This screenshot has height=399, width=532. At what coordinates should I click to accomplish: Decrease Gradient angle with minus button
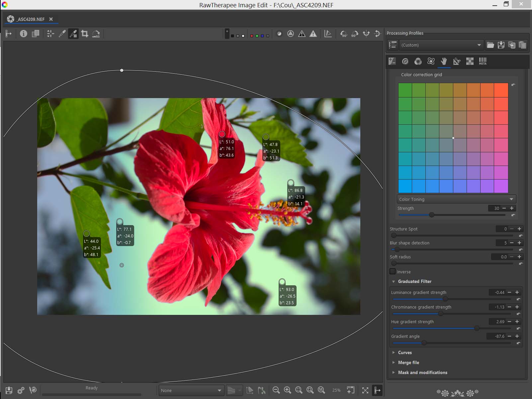(x=509, y=336)
